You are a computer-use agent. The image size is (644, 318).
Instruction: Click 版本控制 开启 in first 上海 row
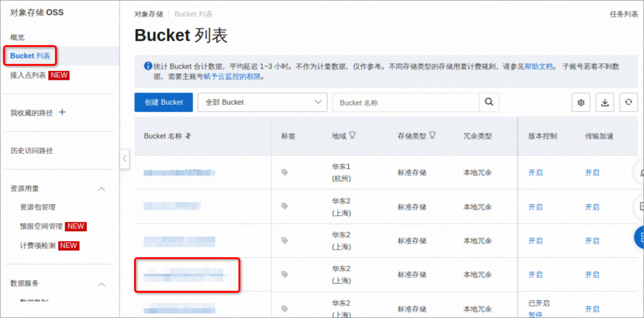pos(535,207)
